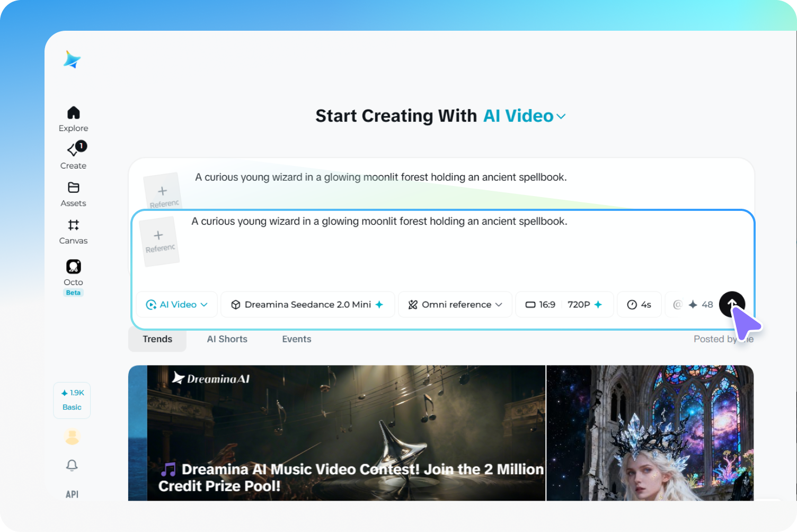This screenshot has height=532, width=797.
Task: Choose the Dreamina Seedance 2.0 Mini model selector
Action: [x=307, y=305]
